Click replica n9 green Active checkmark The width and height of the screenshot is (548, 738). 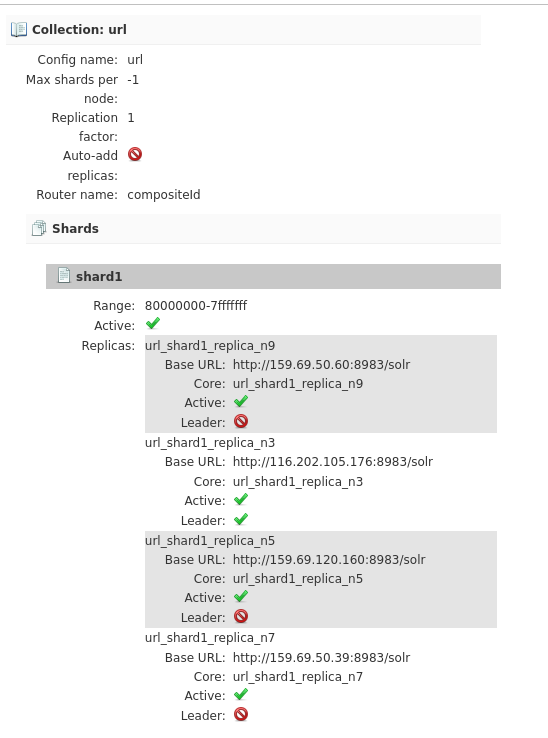[241, 401]
